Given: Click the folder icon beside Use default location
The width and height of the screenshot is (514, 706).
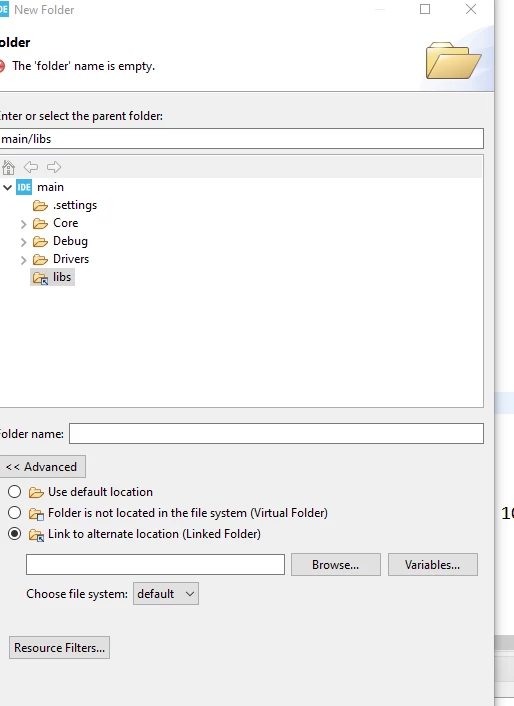Looking at the screenshot, I should (x=36, y=492).
